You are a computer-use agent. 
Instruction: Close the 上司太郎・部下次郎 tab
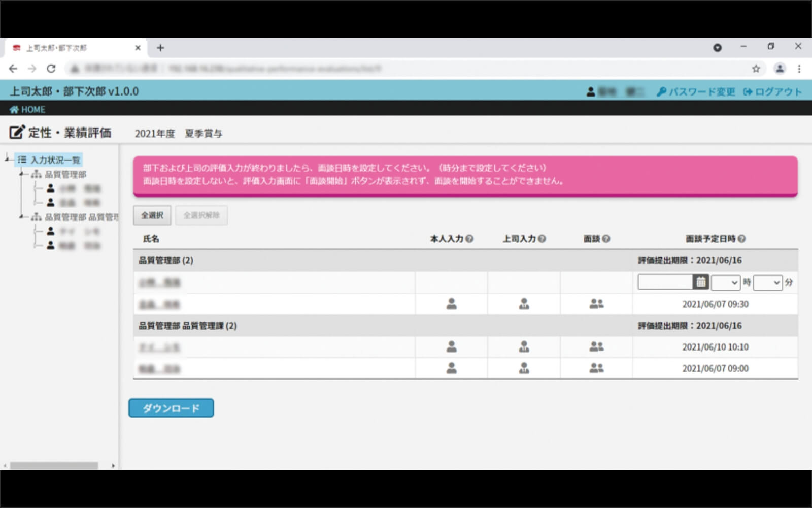coord(138,48)
